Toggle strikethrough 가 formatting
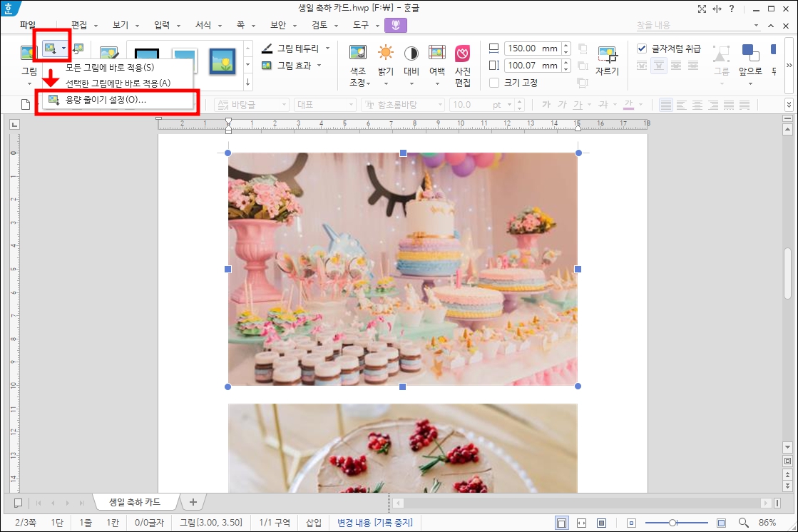The image size is (798, 532). [603, 104]
